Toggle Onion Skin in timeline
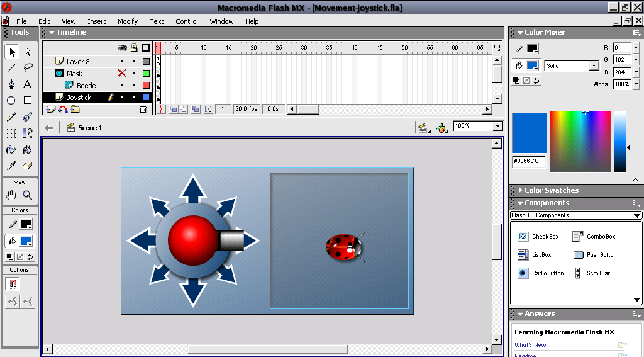The width and height of the screenshot is (644, 357). coord(174,110)
